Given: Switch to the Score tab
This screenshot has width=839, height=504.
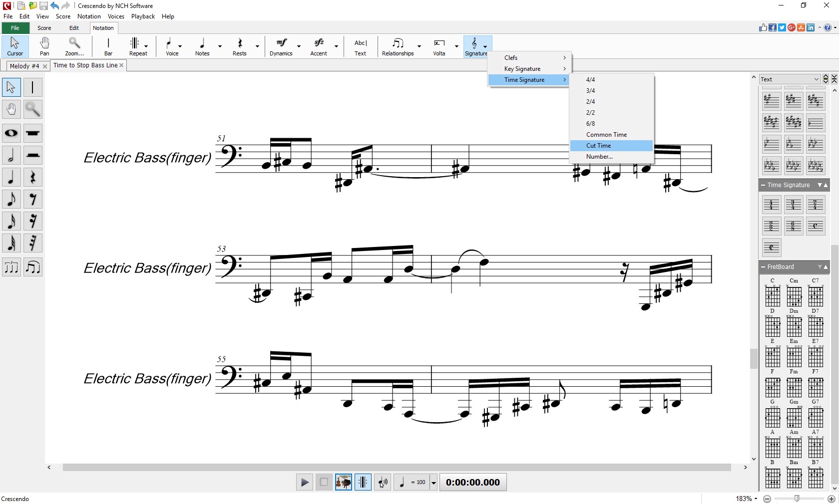Looking at the screenshot, I should [x=44, y=28].
